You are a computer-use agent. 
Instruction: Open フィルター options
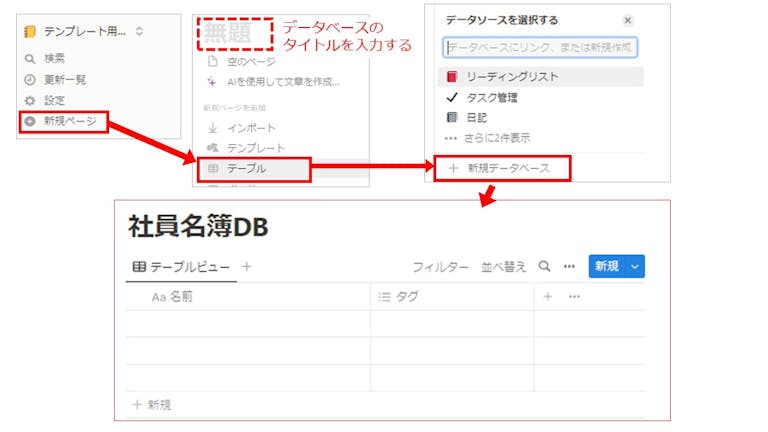pyautogui.click(x=440, y=267)
